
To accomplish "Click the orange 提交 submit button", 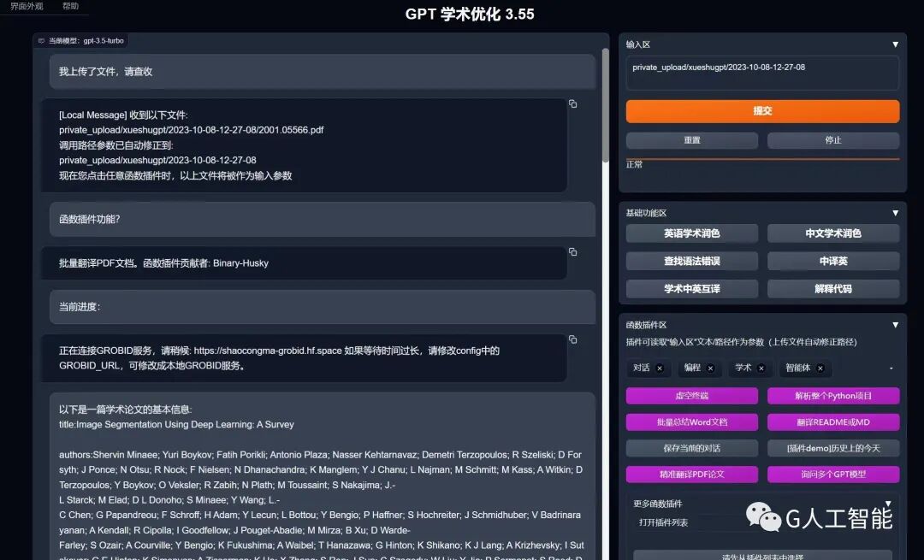I will (x=762, y=111).
